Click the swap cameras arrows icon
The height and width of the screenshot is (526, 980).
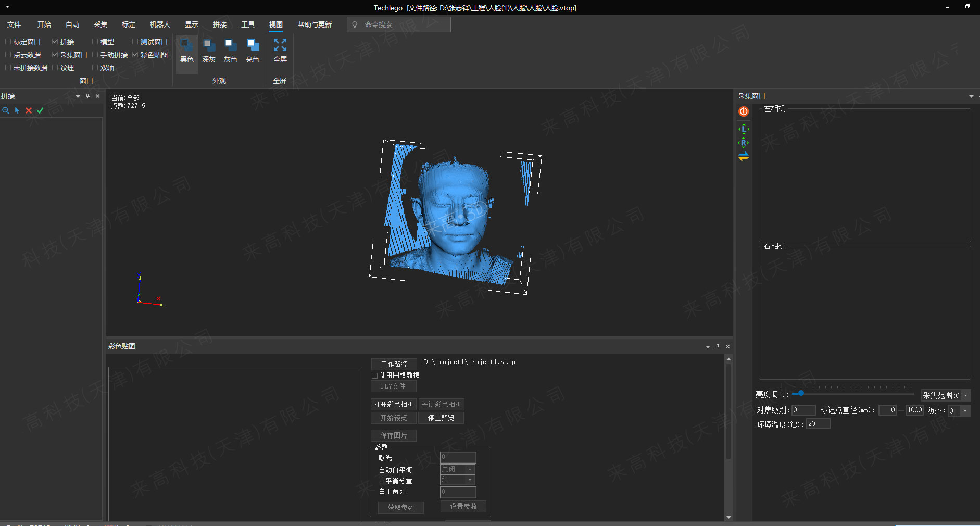point(744,156)
